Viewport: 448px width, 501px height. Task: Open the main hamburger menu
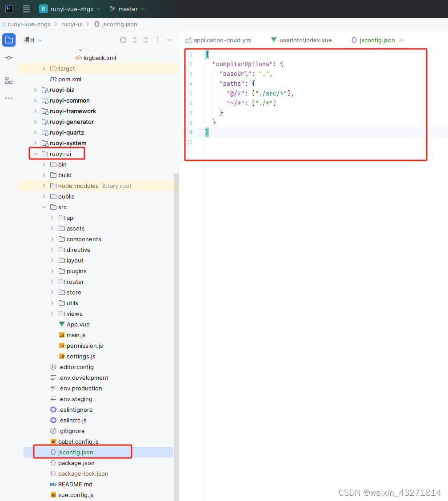pos(26,8)
